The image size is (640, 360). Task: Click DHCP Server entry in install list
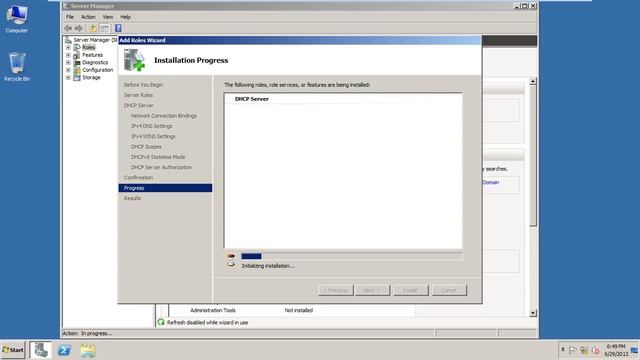(251, 99)
